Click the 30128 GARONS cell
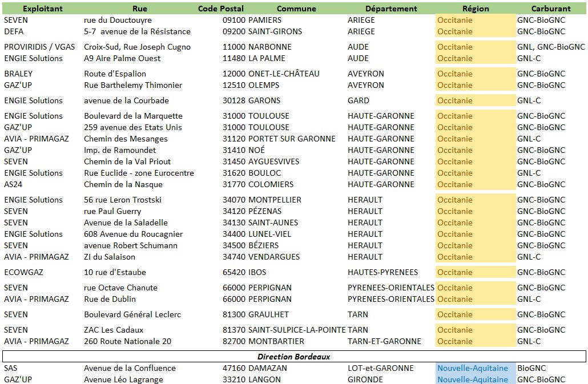 click(x=251, y=100)
